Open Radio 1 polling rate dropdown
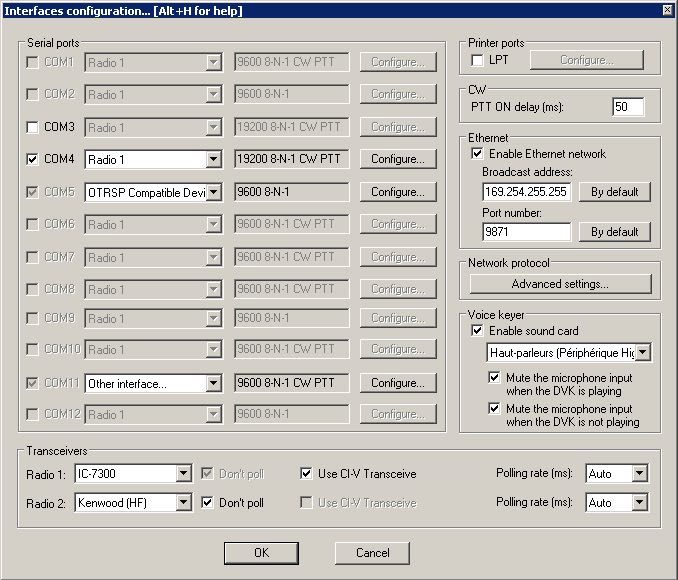Viewport: 678px width, 580px height. click(638, 474)
